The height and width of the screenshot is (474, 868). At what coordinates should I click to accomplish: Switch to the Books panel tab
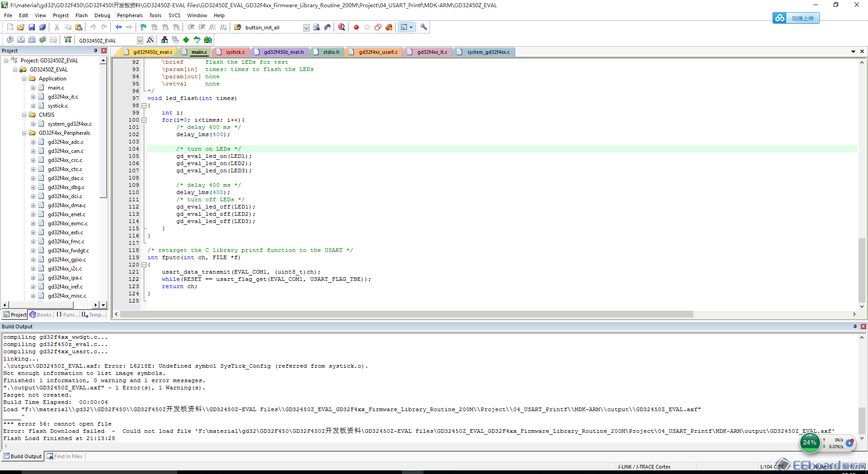click(41, 315)
